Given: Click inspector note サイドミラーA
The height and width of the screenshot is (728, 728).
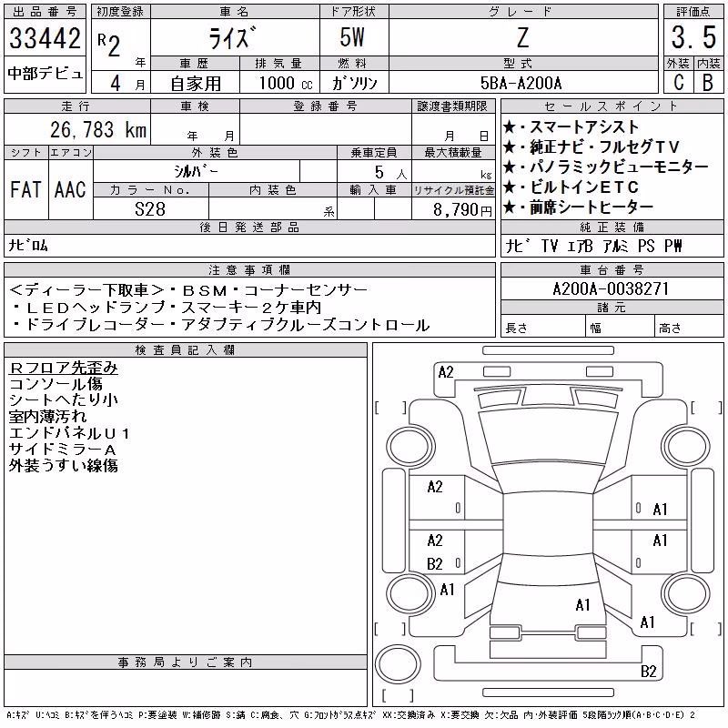Looking at the screenshot, I should tap(62, 449).
